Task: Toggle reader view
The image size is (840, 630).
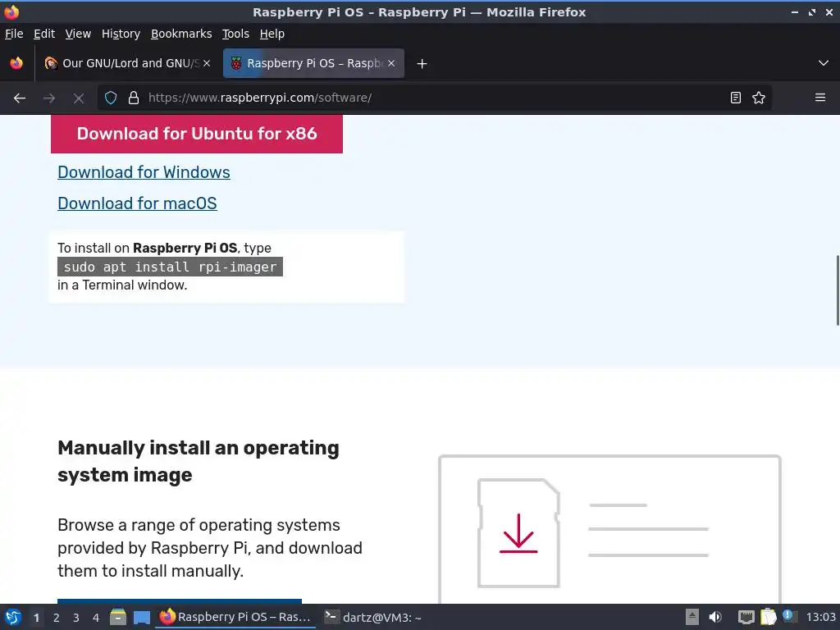Action: pyautogui.click(x=736, y=98)
